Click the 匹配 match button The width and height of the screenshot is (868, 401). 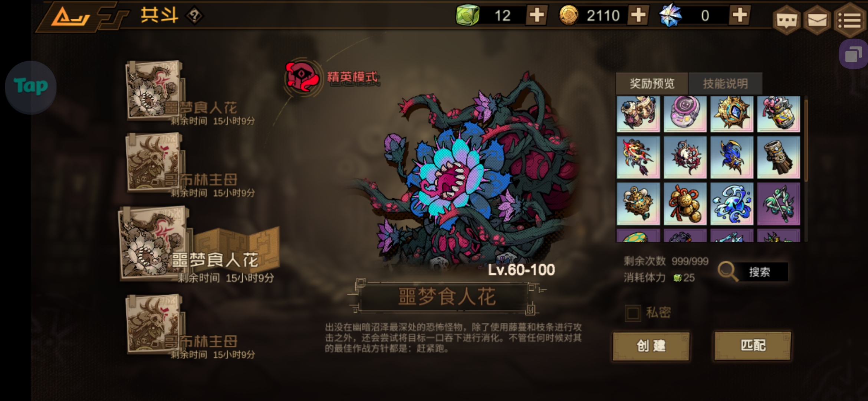point(753,346)
